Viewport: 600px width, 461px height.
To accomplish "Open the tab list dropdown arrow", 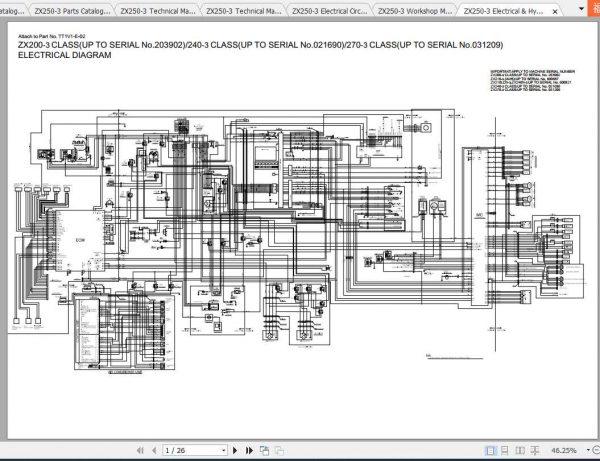I will tap(581, 8).
